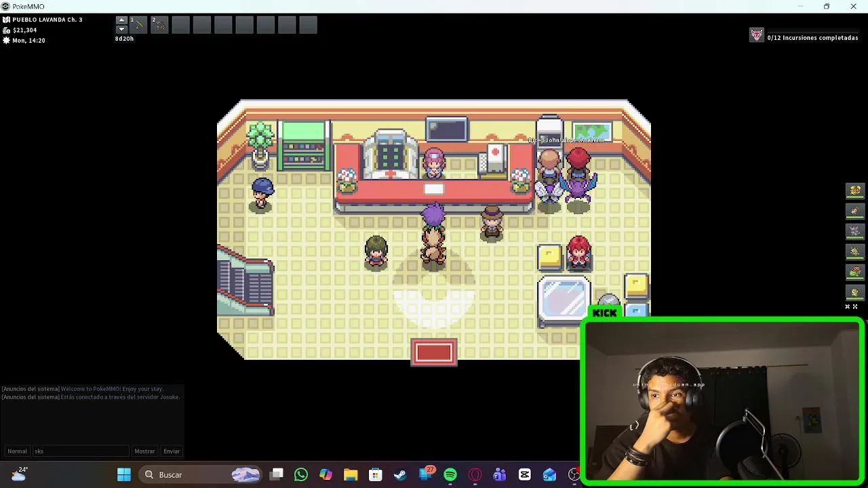Click the Mostrar chat button

tap(144, 451)
